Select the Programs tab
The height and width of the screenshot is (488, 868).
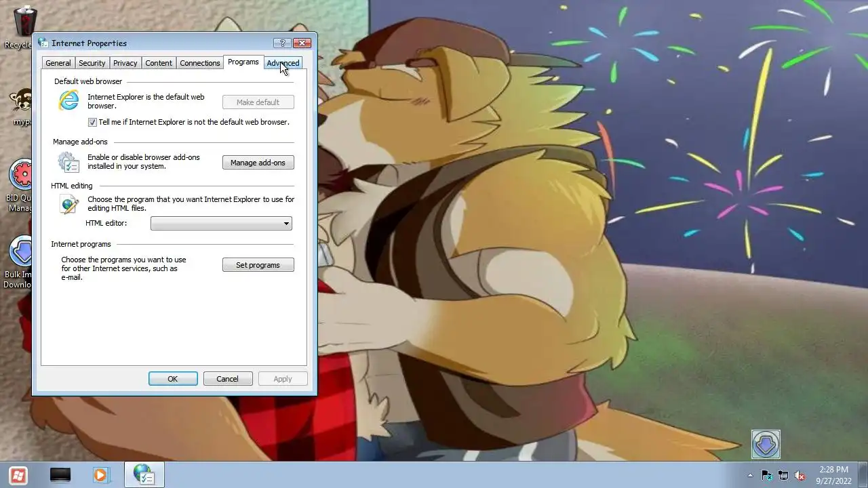click(243, 62)
